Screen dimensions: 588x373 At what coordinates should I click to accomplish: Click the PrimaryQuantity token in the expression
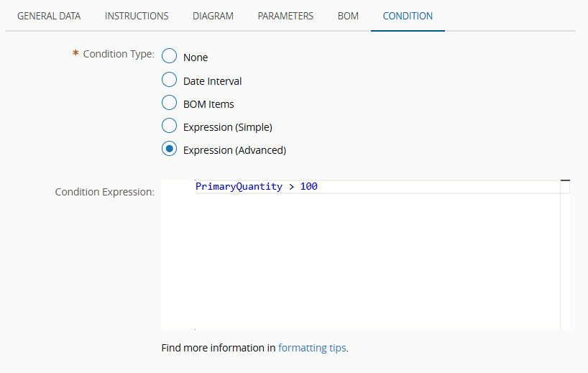(x=239, y=187)
